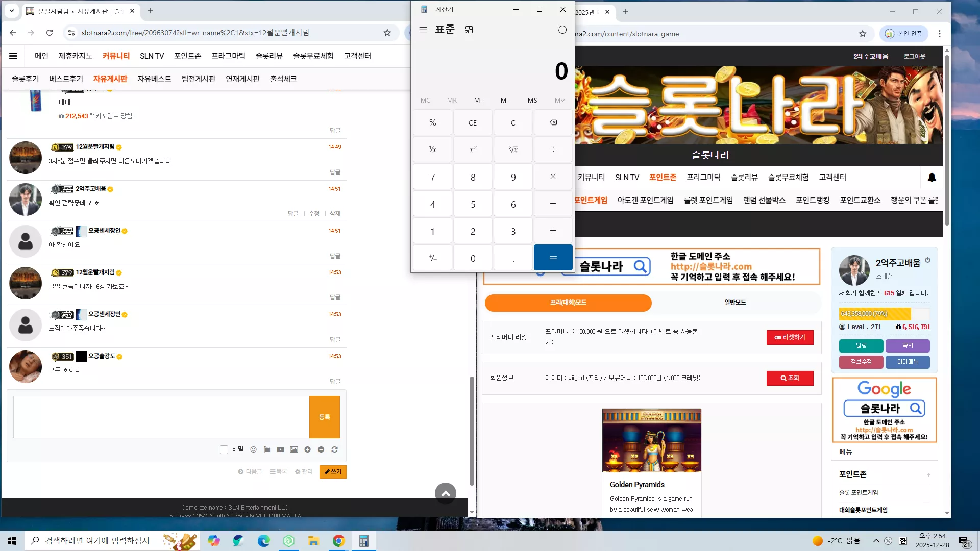Click the calculator CE button
Image resolution: width=980 pixels, height=551 pixels.
[473, 122]
